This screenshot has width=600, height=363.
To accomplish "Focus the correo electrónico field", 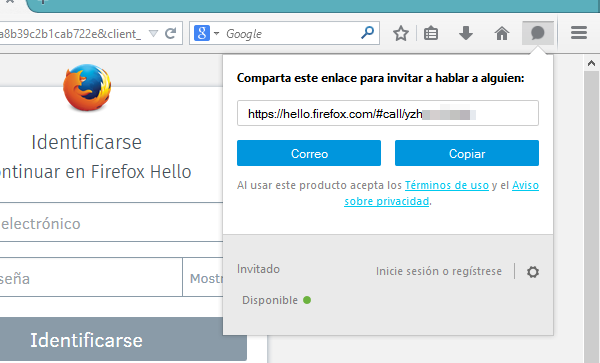I will [x=111, y=223].
